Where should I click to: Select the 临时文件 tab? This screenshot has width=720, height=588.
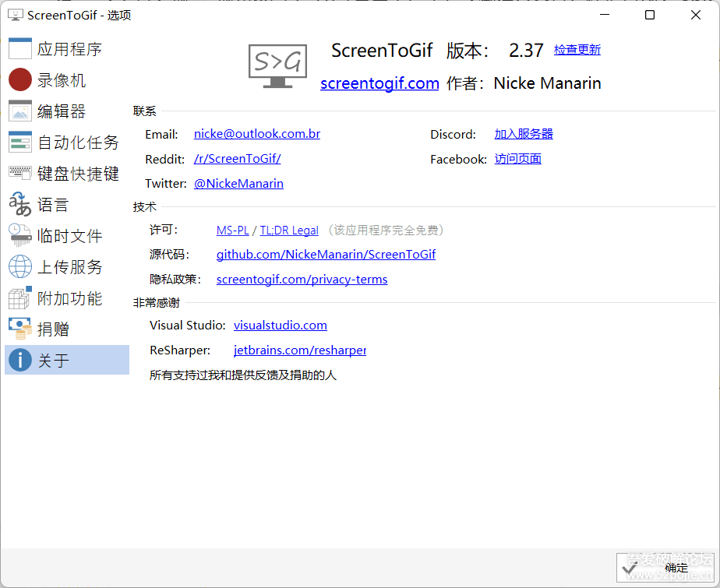pyautogui.click(x=67, y=235)
